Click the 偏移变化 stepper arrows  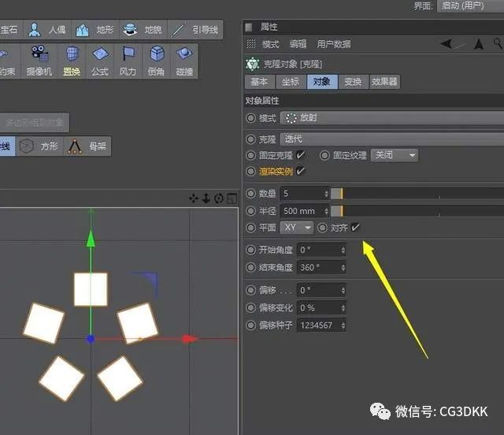[343, 308]
